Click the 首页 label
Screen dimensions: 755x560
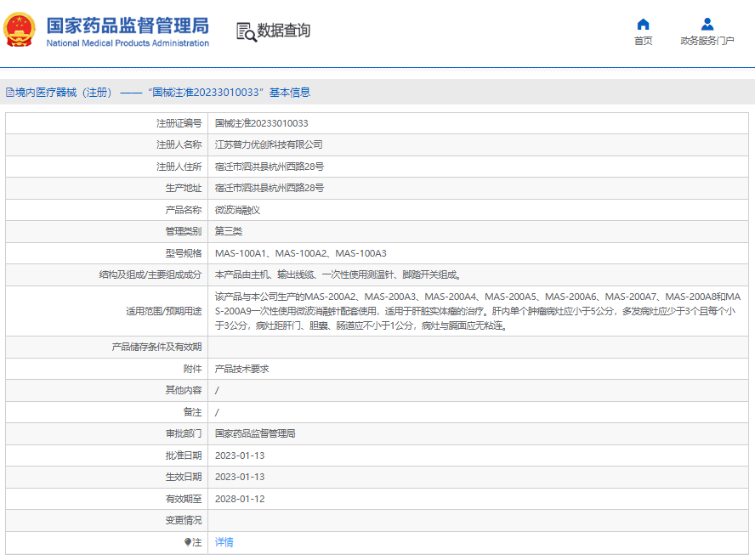[x=643, y=41]
